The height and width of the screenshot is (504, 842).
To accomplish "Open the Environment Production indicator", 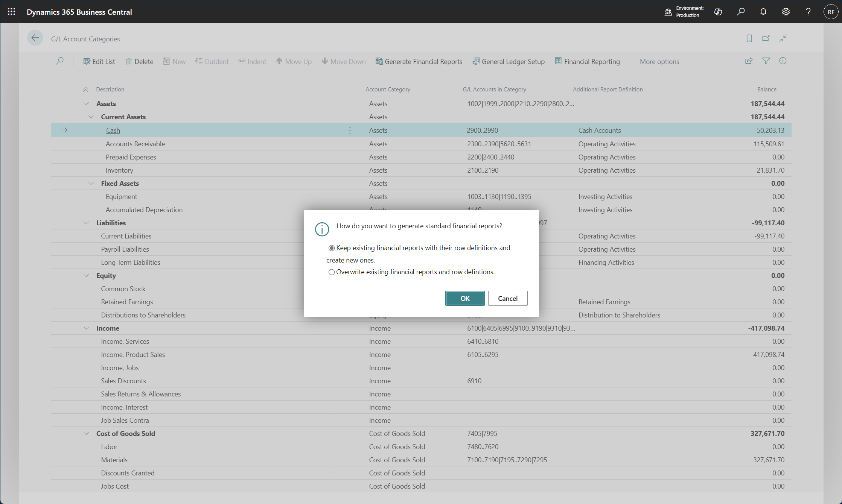I will [x=684, y=12].
